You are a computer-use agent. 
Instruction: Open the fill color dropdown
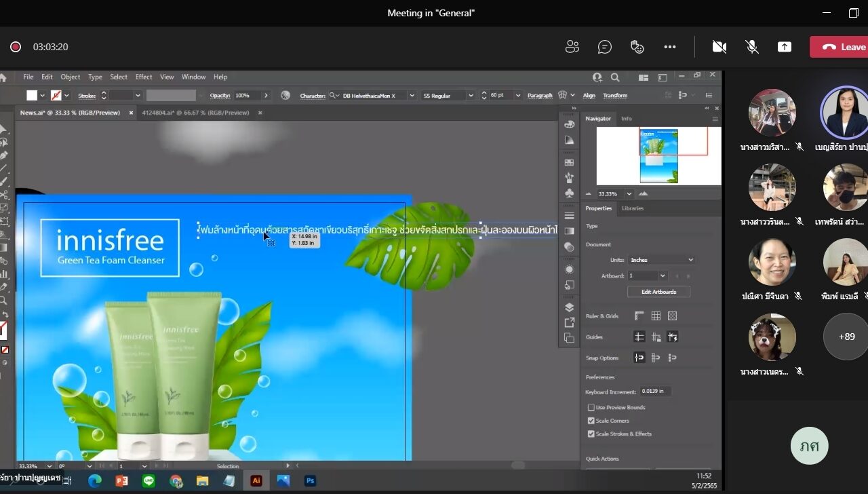point(42,96)
